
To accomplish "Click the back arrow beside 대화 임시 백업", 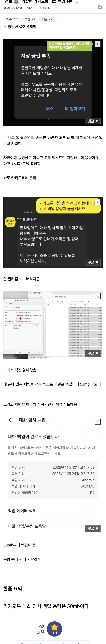I will (x=11, y=420).
